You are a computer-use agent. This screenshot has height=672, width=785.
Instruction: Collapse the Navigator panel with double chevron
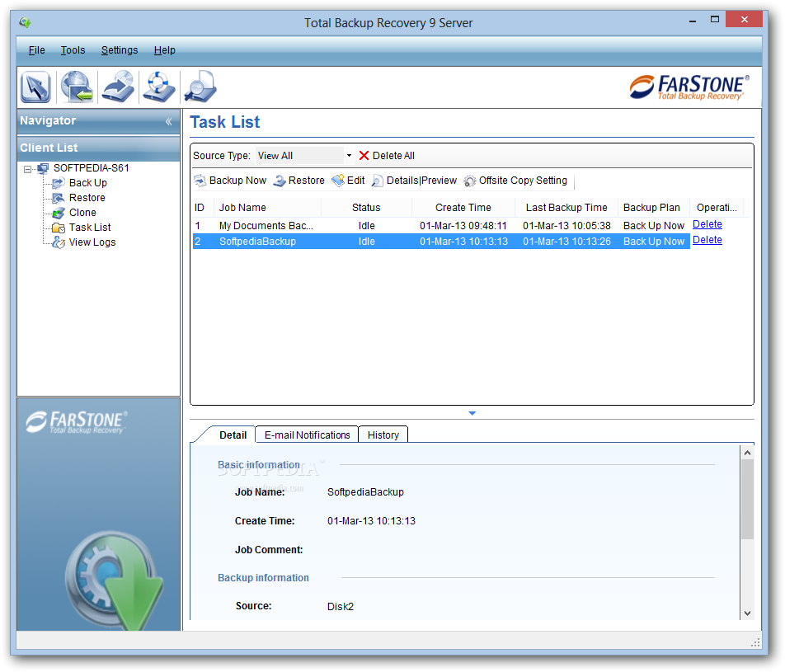(169, 121)
